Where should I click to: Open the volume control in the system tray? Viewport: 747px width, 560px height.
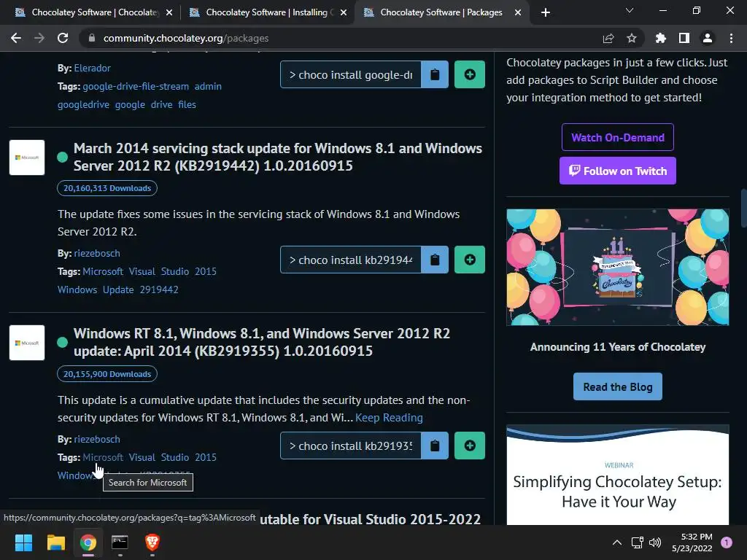click(x=655, y=542)
